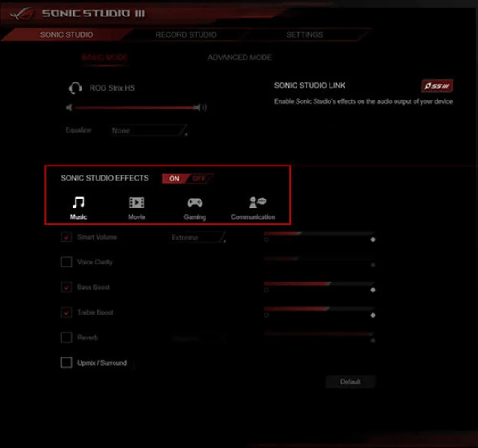478x448 pixels.
Task: Click the loud speaker icon at volume slider end
Action: [x=203, y=108]
